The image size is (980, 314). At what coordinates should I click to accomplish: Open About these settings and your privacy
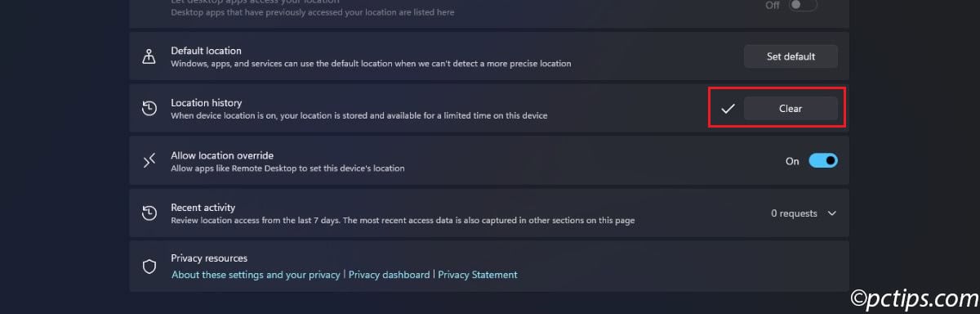256,275
